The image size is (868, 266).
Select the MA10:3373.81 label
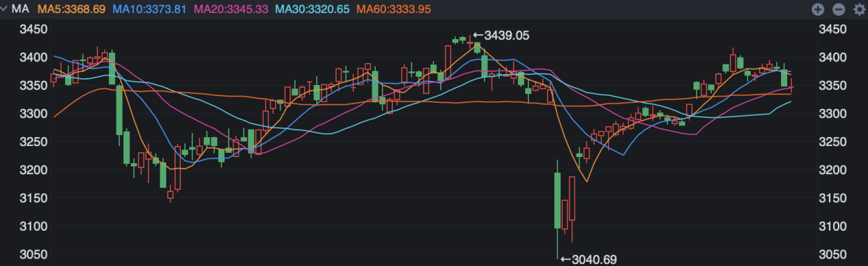149,10
